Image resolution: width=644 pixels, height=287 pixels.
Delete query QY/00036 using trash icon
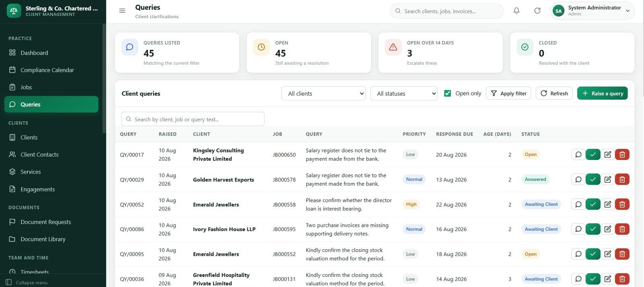click(622, 279)
